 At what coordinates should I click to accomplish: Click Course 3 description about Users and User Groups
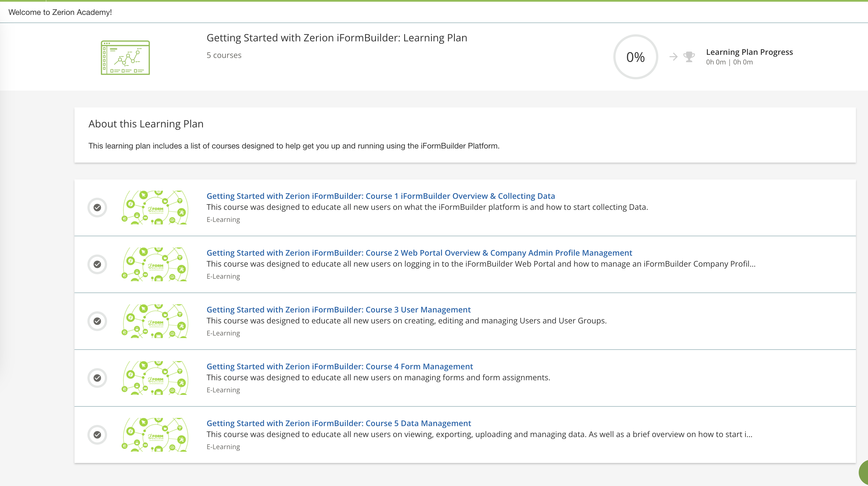point(406,321)
